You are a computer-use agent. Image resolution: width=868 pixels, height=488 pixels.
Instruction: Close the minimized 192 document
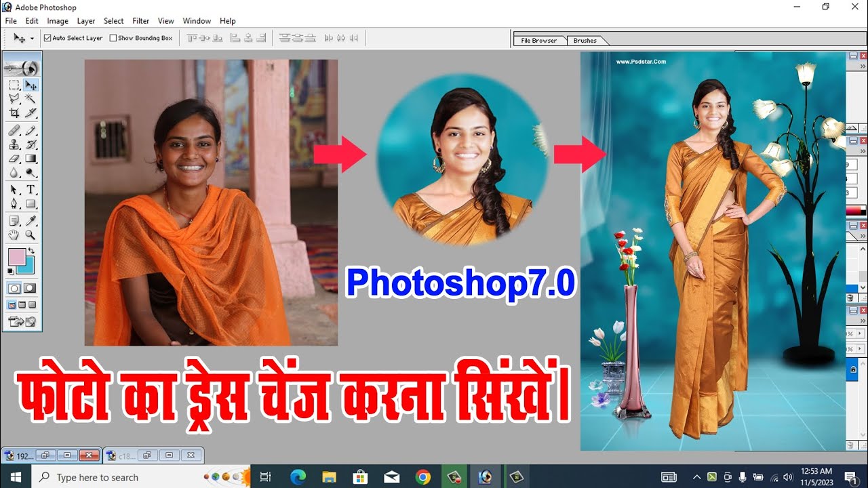point(89,455)
